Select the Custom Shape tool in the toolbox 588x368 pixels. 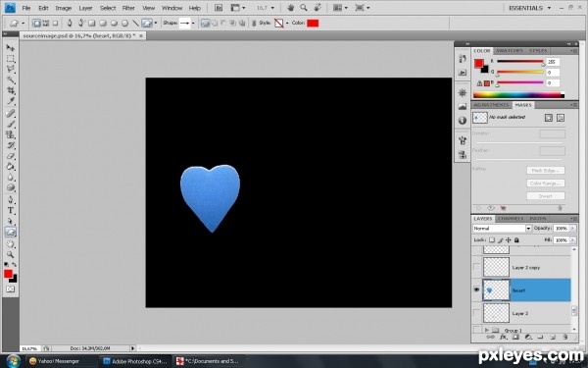pyautogui.click(x=11, y=232)
